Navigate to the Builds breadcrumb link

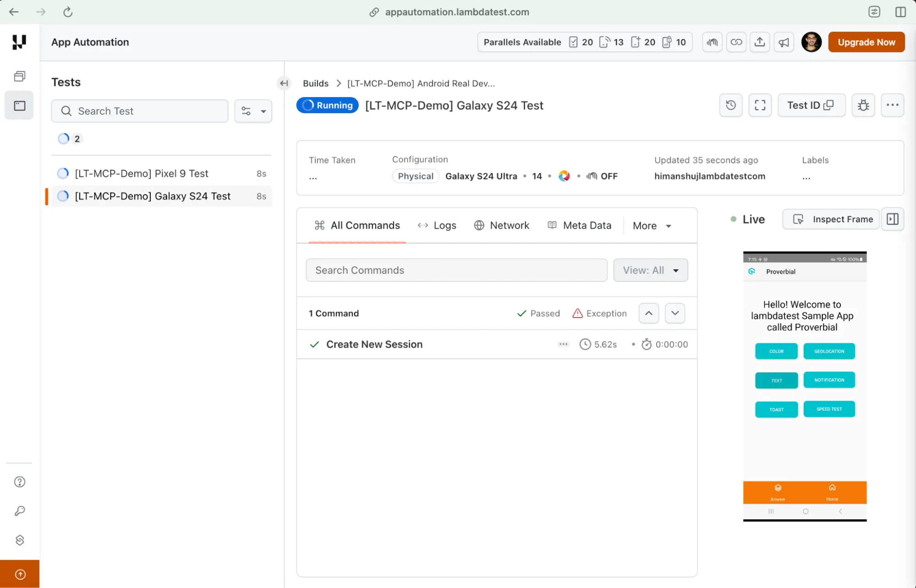pos(316,83)
